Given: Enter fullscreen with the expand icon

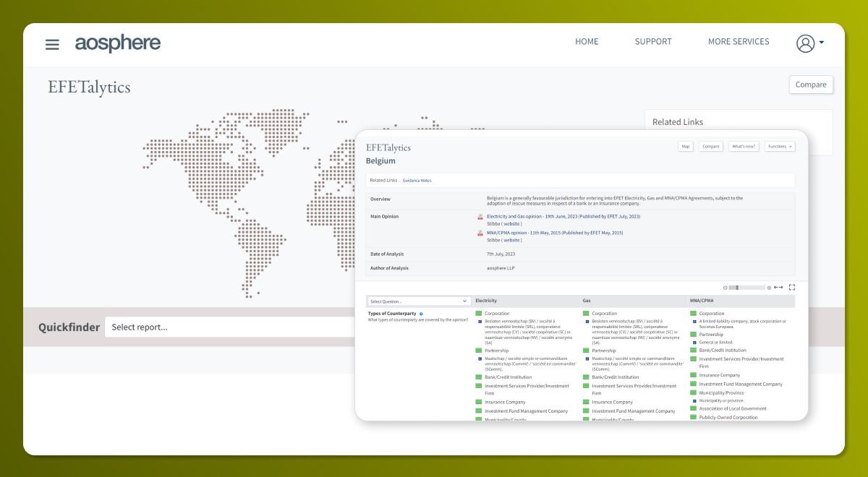Looking at the screenshot, I should click(x=792, y=288).
